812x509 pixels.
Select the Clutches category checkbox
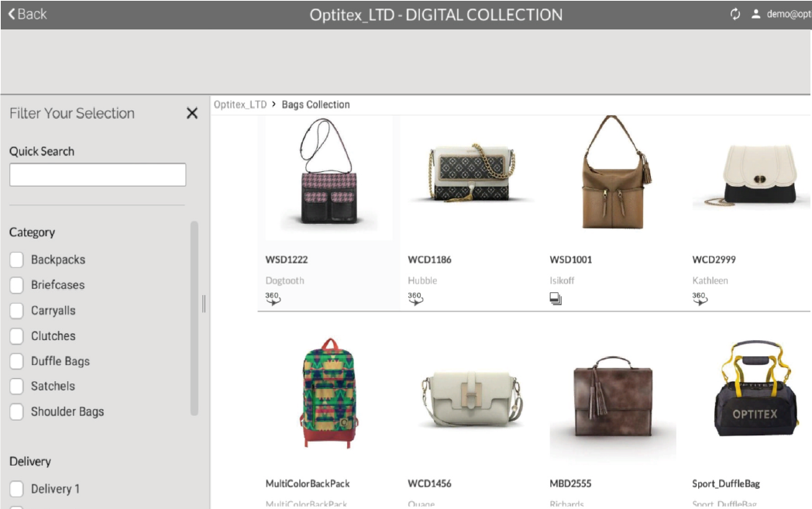pos(16,335)
